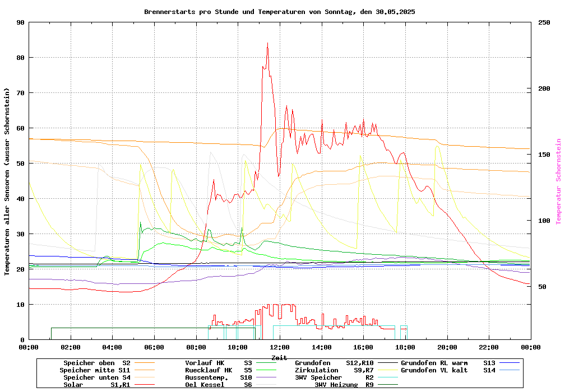
Task: Click the pink 'Temperatur Schornstein' axis title
Action: pos(558,181)
